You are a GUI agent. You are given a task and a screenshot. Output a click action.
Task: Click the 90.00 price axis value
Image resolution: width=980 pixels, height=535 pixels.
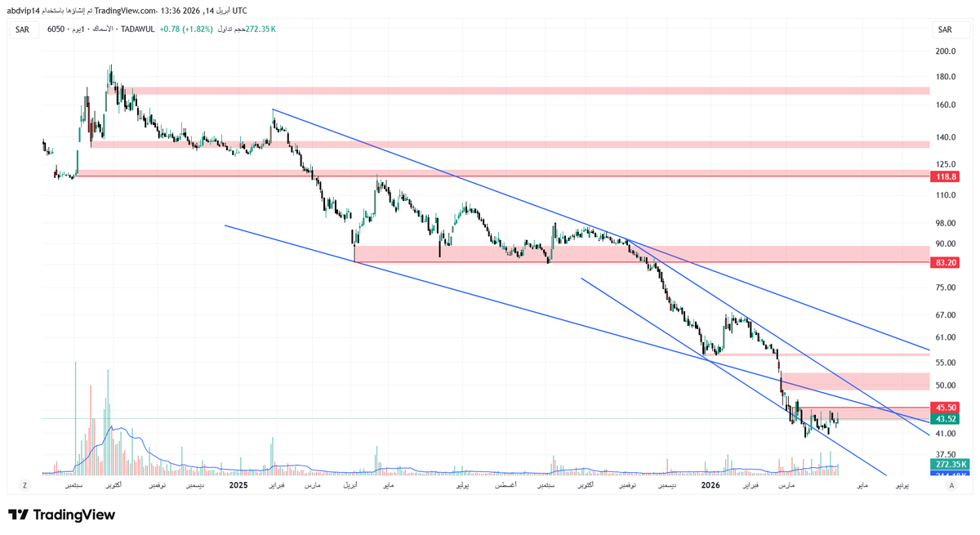pyautogui.click(x=946, y=243)
